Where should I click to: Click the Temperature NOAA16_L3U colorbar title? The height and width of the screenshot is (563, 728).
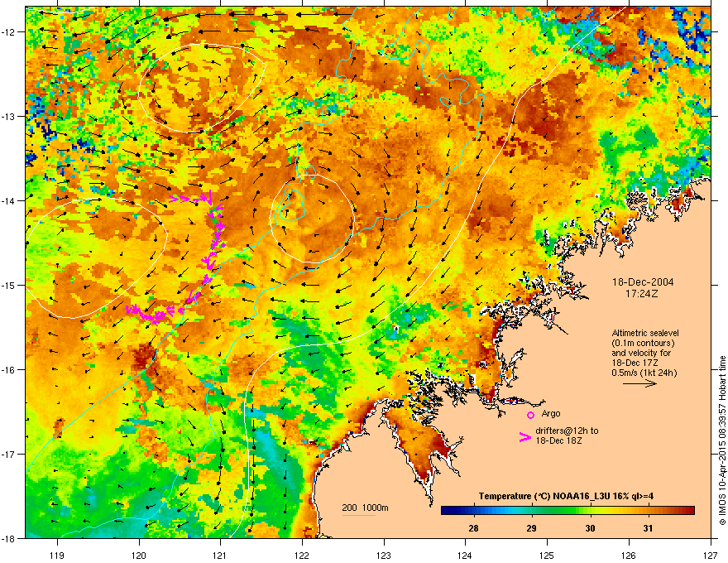[x=566, y=496]
